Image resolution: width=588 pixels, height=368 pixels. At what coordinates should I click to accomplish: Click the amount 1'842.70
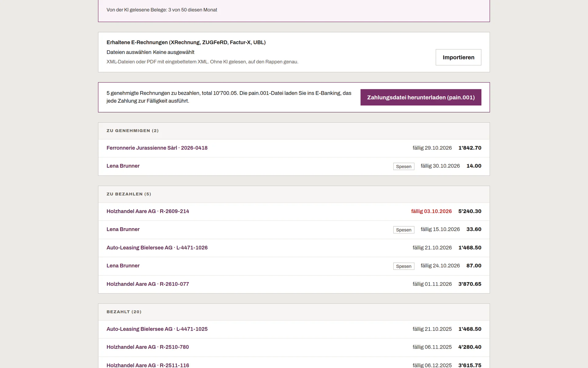pos(470,148)
